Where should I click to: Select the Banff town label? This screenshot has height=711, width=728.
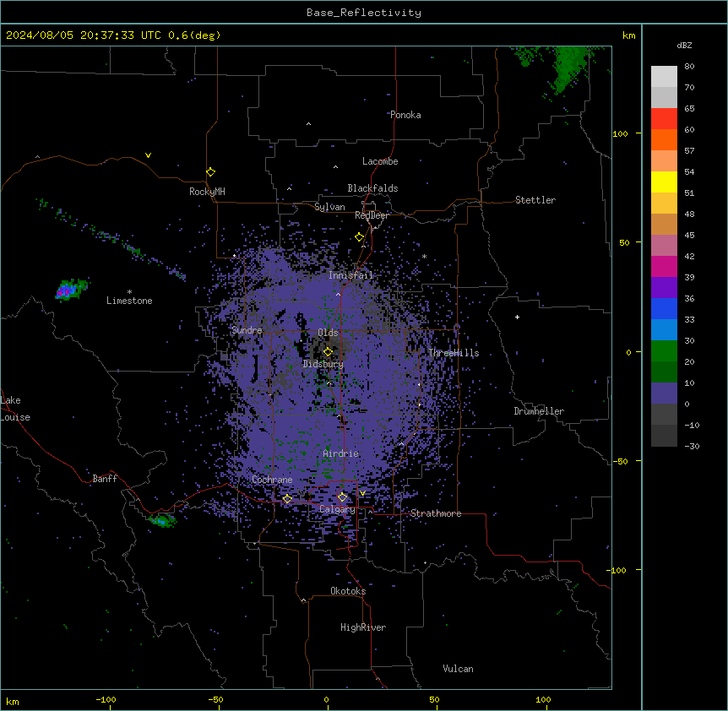pyautogui.click(x=105, y=479)
